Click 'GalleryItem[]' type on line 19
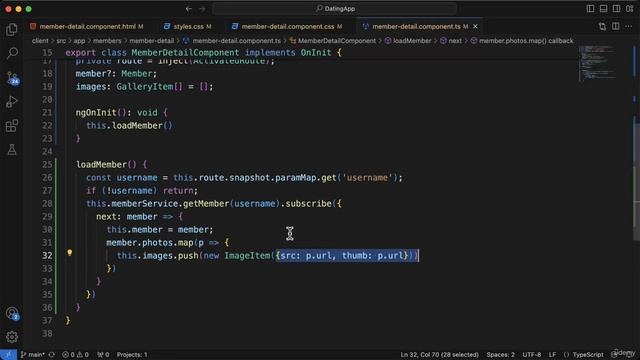Viewport: 640px width, 360px height. (x=149, y=87)
